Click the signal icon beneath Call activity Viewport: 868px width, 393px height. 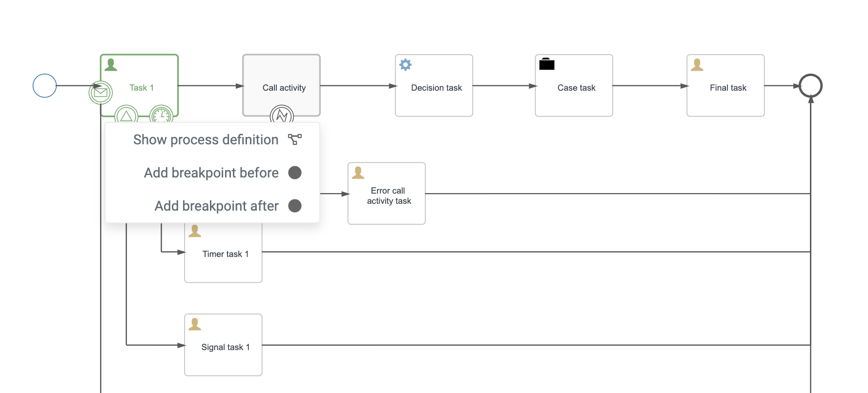(x=281, y=116)
